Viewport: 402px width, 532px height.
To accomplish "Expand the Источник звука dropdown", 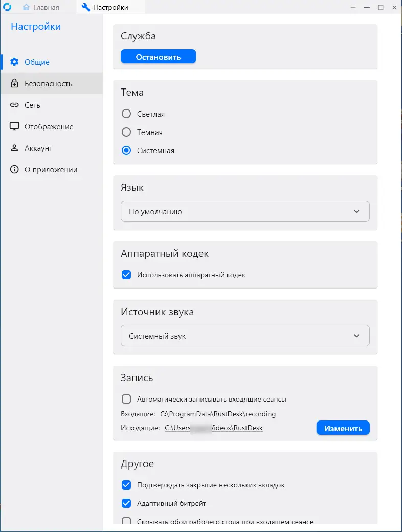I will [x=245, y=336].
